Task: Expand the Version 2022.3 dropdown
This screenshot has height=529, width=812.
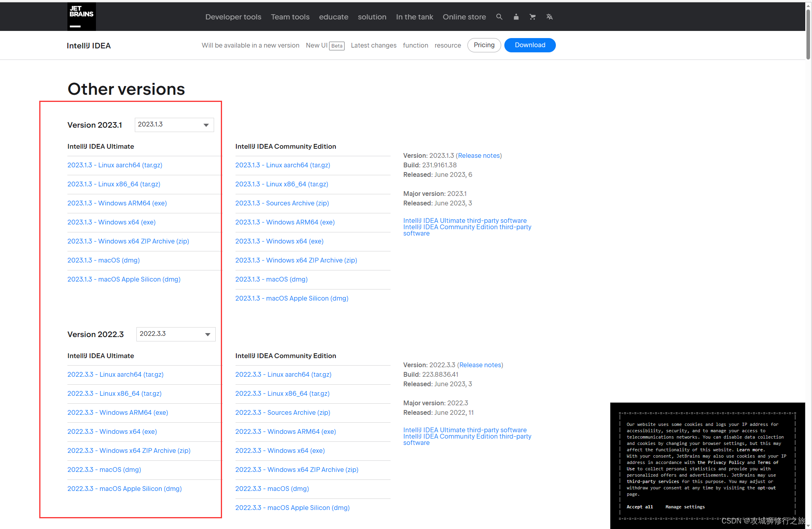Action: (x=174, y=334)
